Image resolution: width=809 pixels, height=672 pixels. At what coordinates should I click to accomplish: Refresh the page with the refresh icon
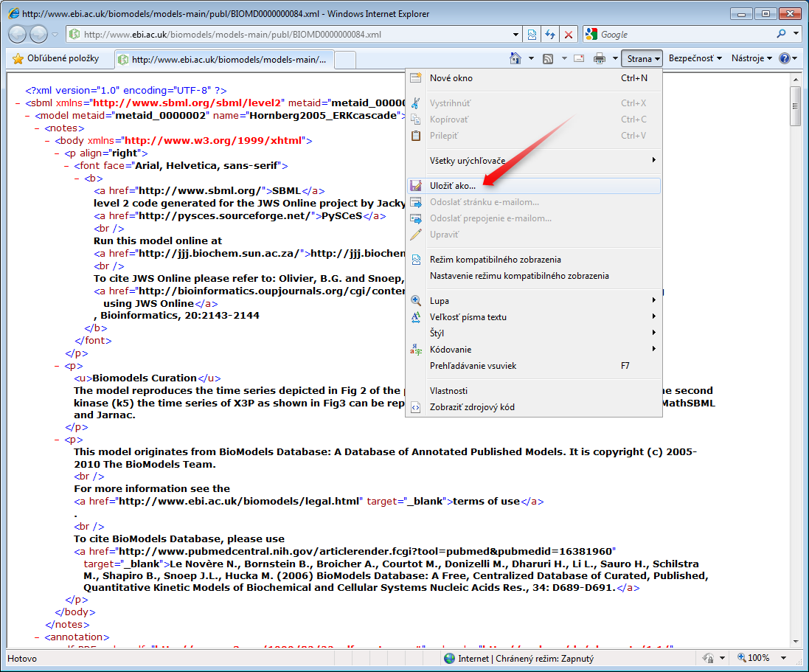pos(550,35)
